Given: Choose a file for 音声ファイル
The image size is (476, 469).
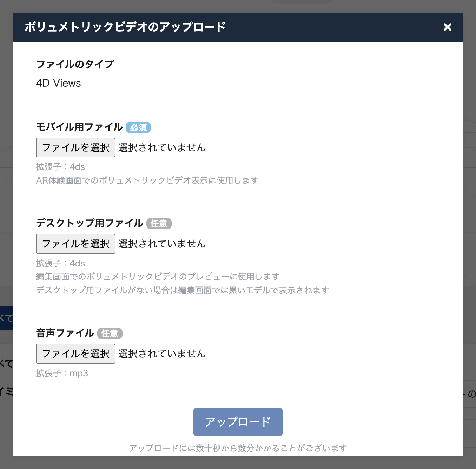Looking at the screenshot, I should point(75,354).
